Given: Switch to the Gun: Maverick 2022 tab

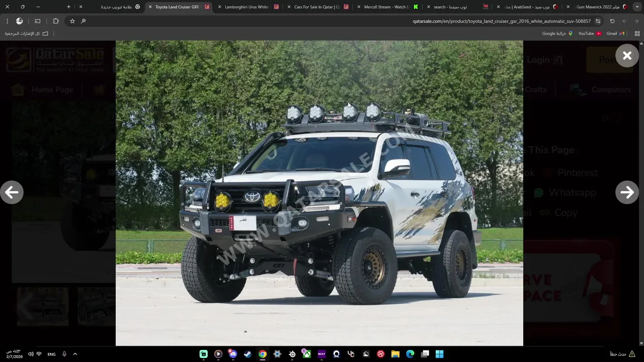Looking at the screenshot, I should point(597,7).
